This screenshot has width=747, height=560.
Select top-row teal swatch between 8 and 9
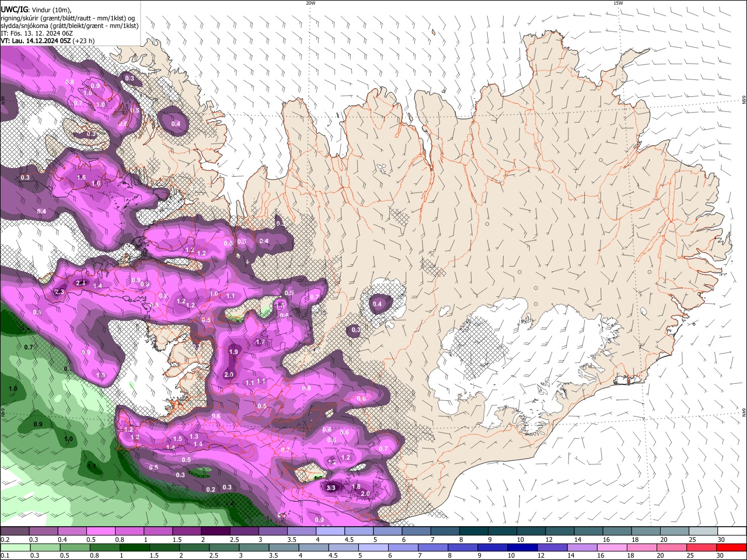coord(473,531)
